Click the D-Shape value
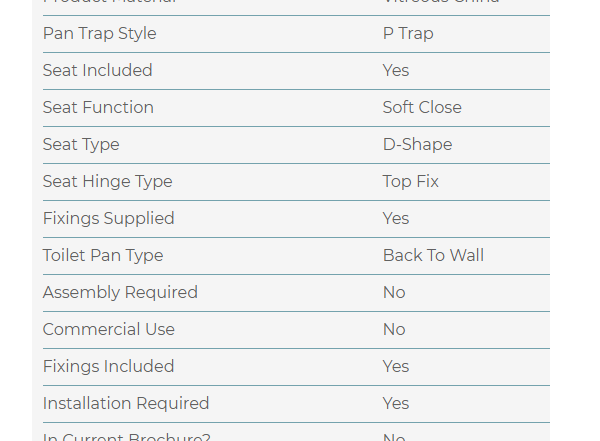 [417, 145]
